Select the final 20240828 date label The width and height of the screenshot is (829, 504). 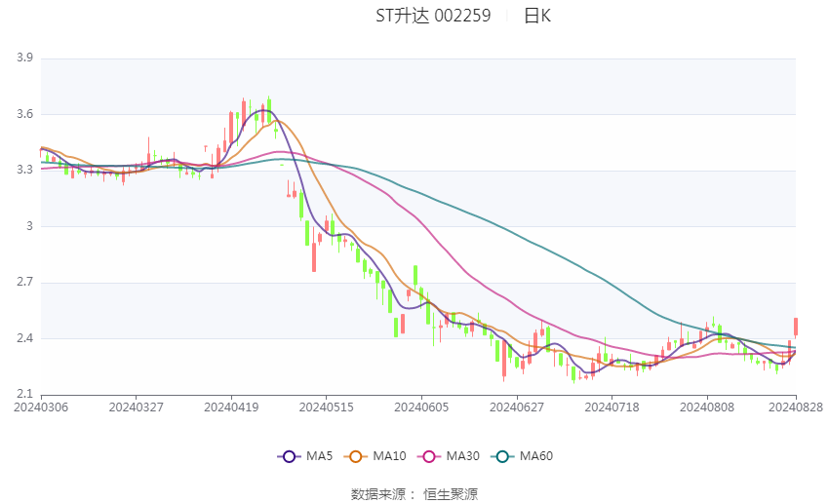point(796,407)
